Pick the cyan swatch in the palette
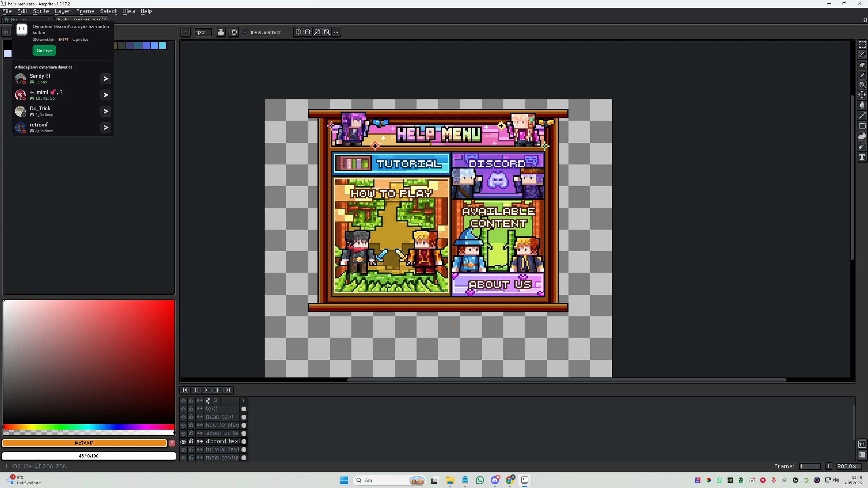868x488 pixels. tap(162, 45)
